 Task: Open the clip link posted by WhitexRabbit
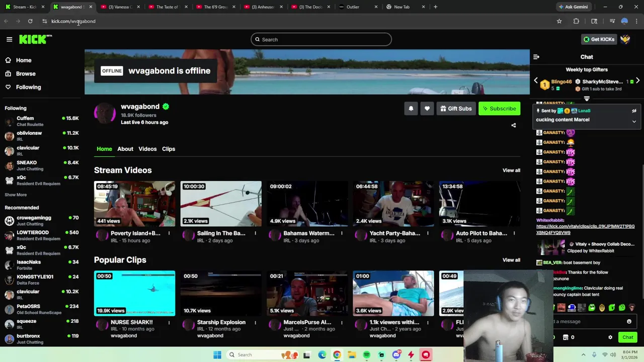tap(586, 230)
